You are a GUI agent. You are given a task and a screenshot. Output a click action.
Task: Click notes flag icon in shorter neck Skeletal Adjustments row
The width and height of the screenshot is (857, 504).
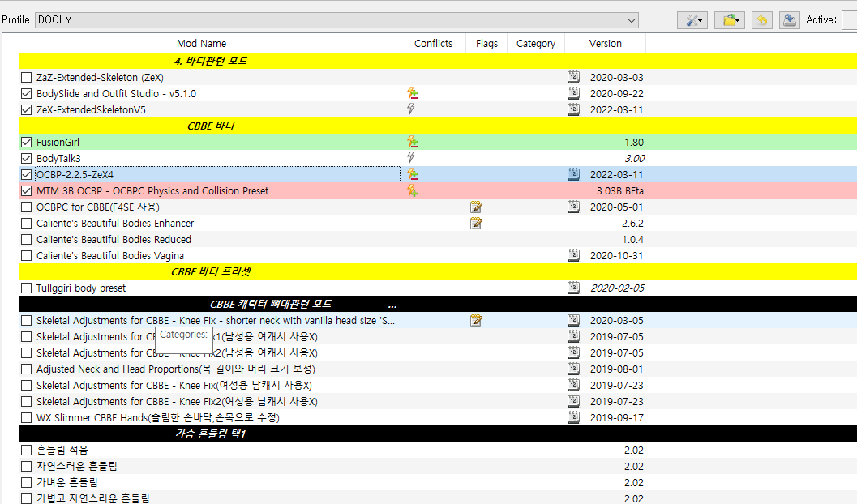click(476, 321)
